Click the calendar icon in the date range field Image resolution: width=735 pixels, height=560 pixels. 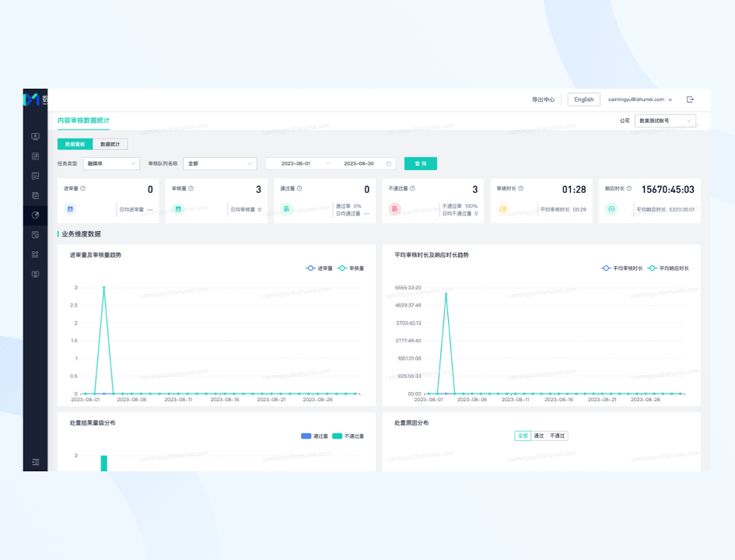click(389, 163)
